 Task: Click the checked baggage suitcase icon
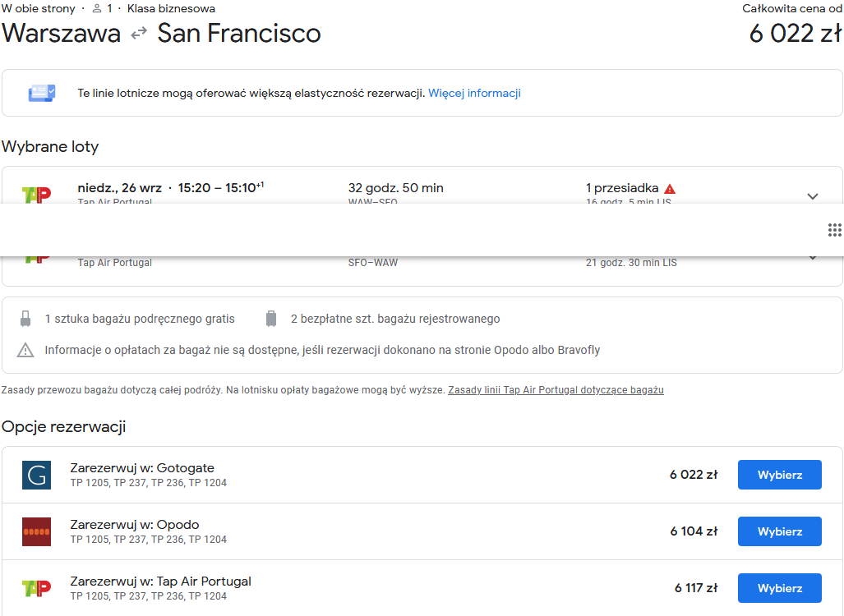271,319
